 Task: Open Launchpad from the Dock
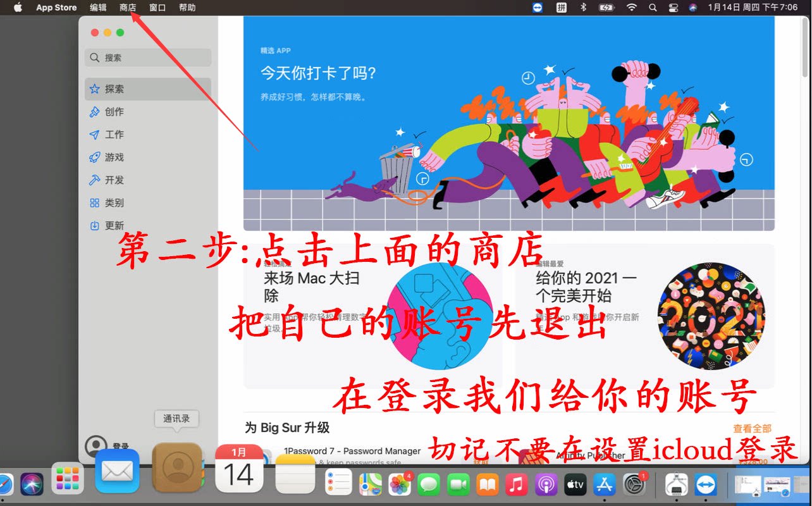67,479
